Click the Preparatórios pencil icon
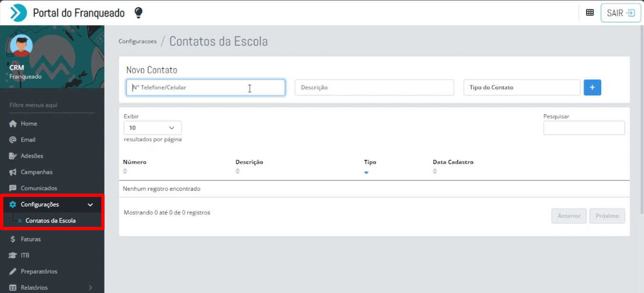644x293 pixels. pyautogui.click(x=13, y=272)
